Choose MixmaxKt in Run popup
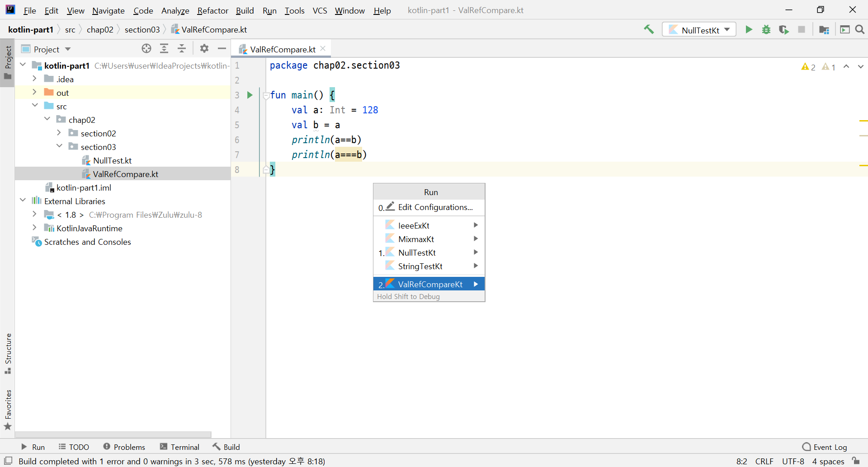Screen dimensions: 868x467 click(429, 239)
